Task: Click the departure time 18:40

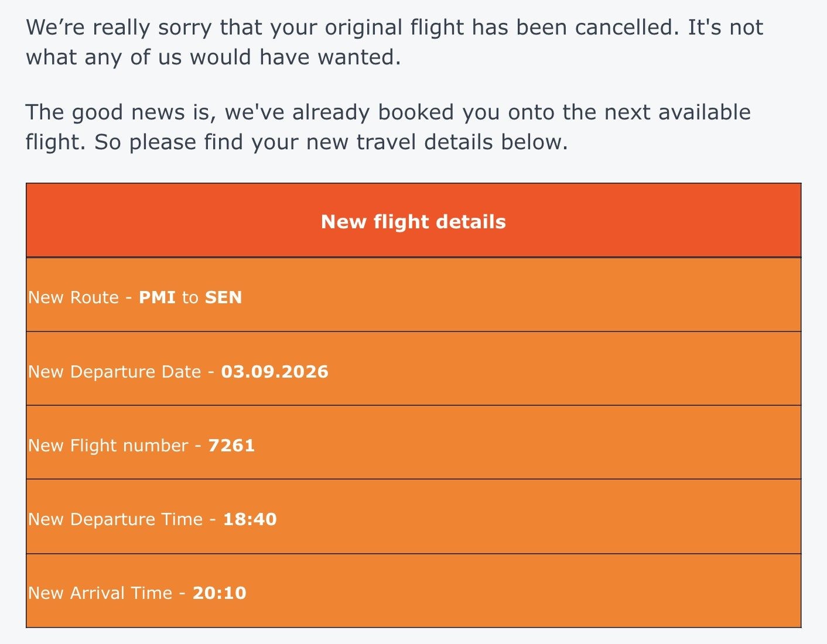Action: point(250,519)
